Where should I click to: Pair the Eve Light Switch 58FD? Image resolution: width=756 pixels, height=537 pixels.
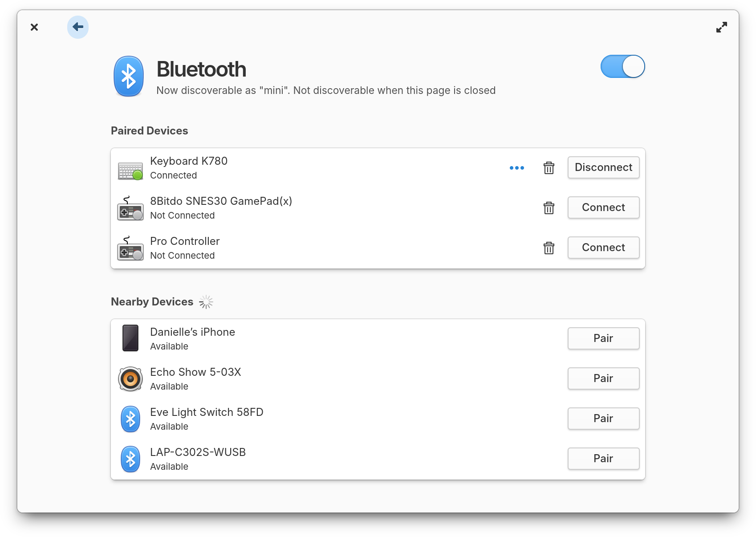603,419
